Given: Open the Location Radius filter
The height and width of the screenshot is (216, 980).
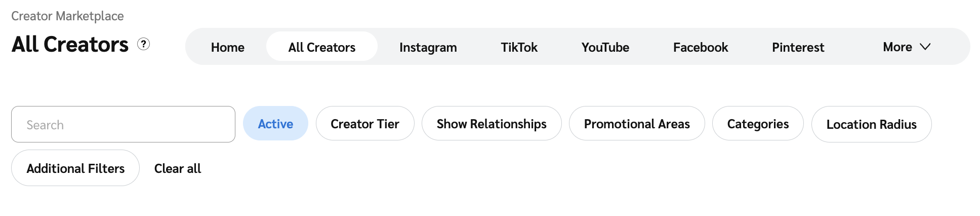Looking at the screenshot, I should click(x=871, y=124).
